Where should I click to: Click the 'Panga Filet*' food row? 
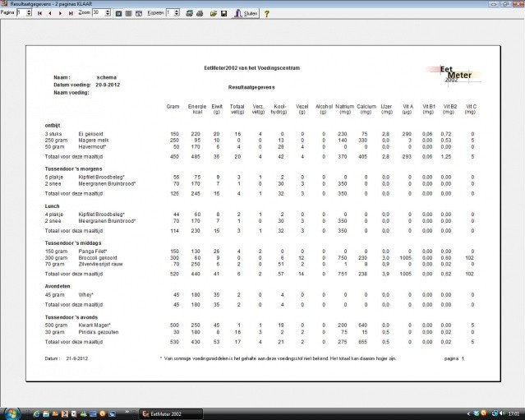tap(260, 252)
